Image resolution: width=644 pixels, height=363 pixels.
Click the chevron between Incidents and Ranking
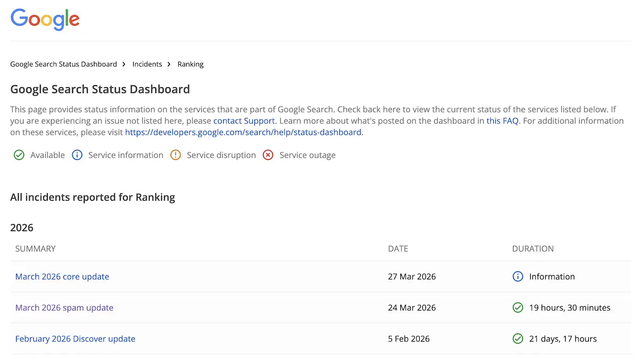click(168, 64)
